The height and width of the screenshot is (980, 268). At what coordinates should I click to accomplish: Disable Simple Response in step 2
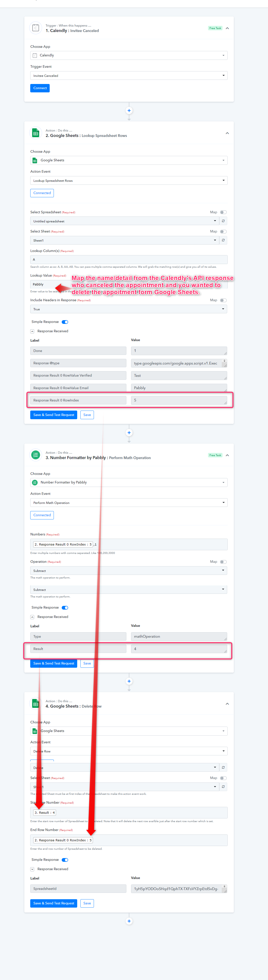(x=65, y=322)
